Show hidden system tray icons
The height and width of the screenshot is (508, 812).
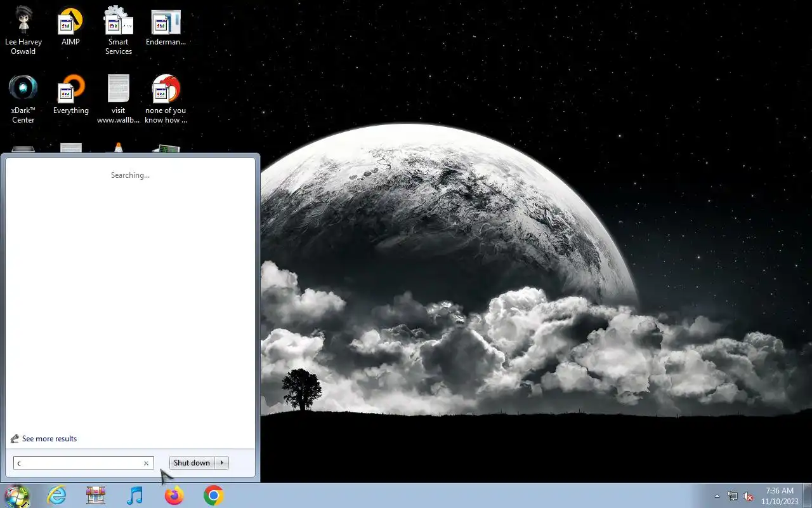tap(717, 496)
